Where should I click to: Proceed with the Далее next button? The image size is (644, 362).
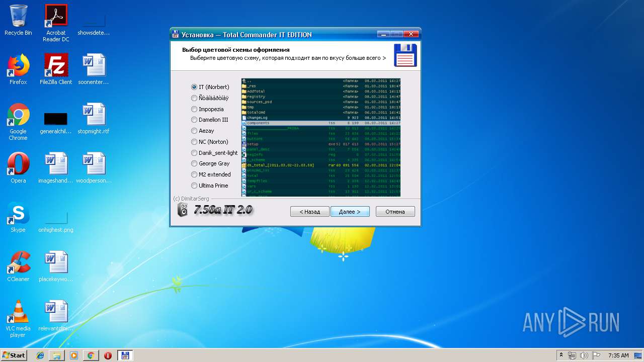350,212
